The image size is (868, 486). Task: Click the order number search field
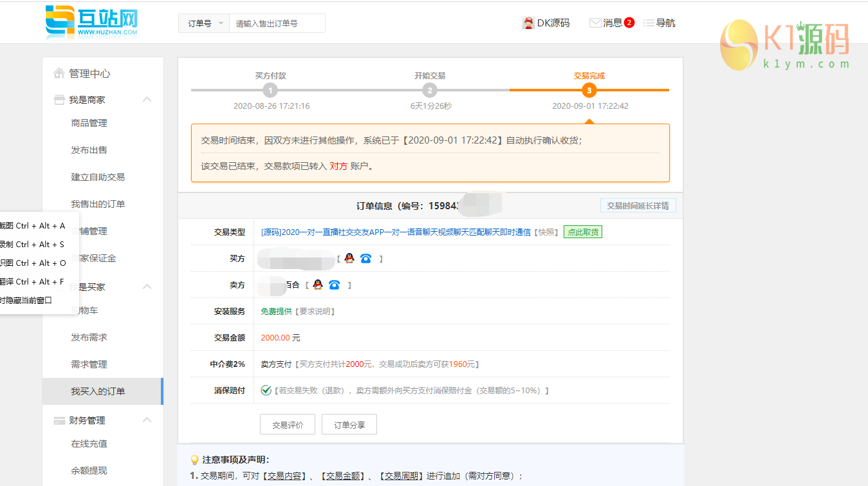[277, 23]
